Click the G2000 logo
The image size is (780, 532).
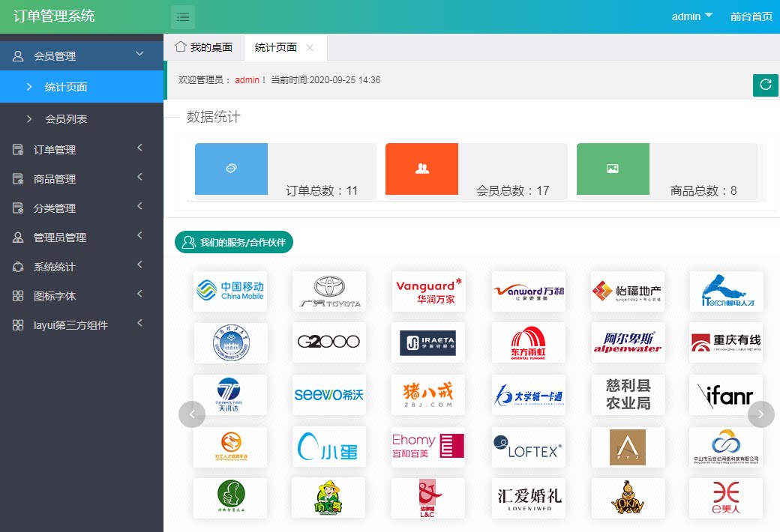[328, 342]
